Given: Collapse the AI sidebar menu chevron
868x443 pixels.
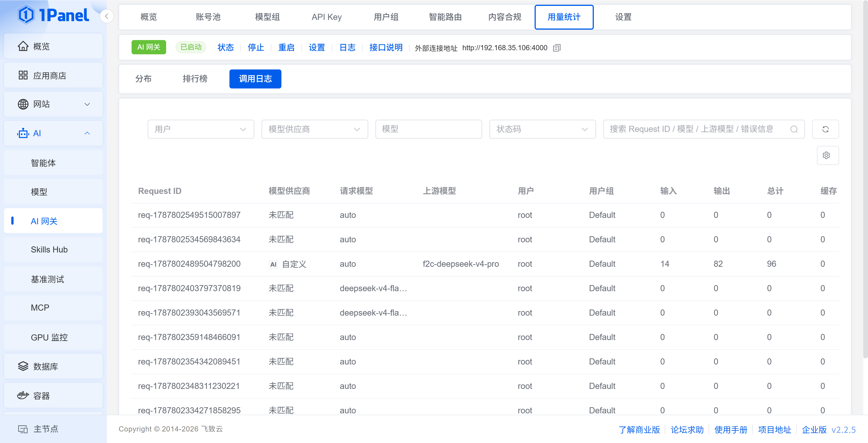Looking at the screenshot, I should point(87,133).
